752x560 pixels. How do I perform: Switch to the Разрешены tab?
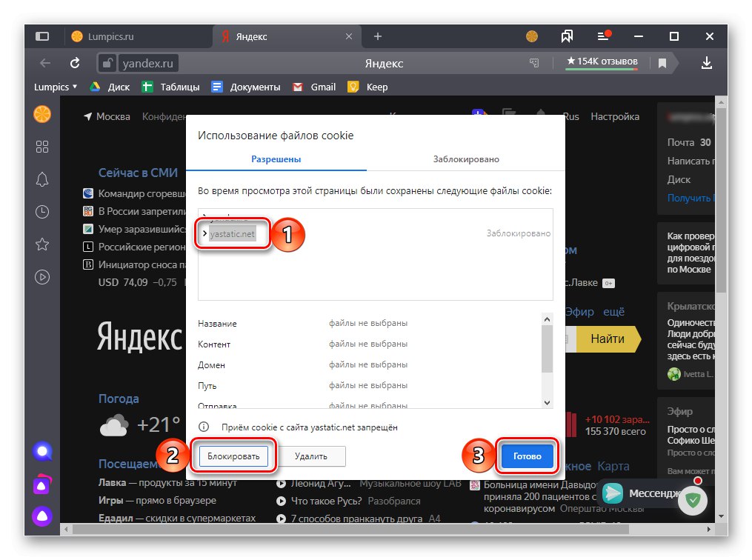coord(276,159)
